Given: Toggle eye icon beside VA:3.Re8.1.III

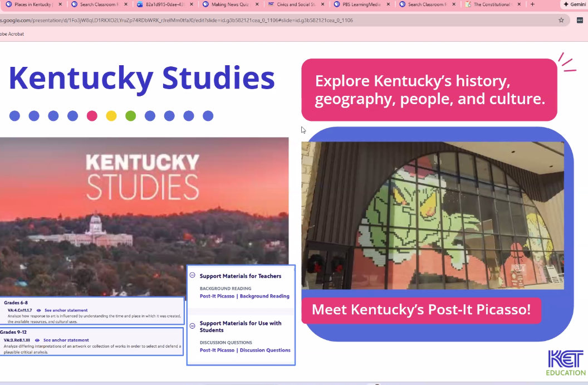Looking at the screenshot, I should (37, 340).
